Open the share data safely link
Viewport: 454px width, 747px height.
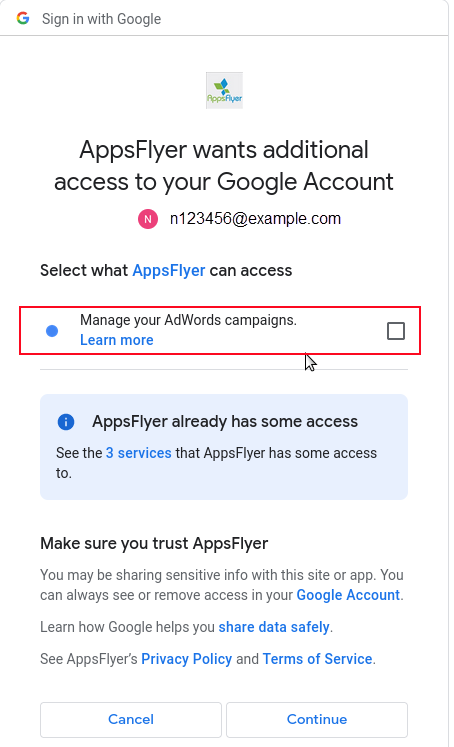tap(274, 627)
